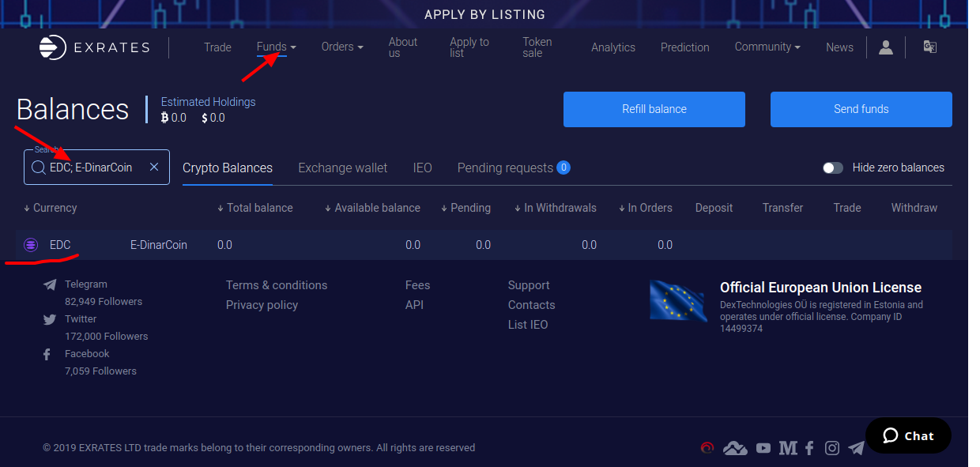This screenshot has height=467, width=980.
Task: Open Contacts link
Action: 531,305
